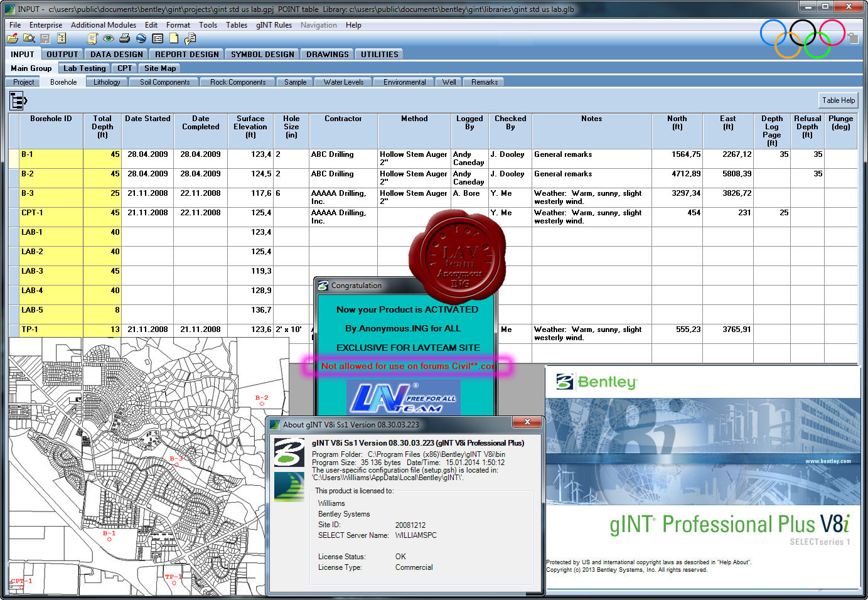Image resolution: width=868 pixels, height=600 pixels.
Task: Switch to the Lab Testing group tab
Action: [85, 68]
